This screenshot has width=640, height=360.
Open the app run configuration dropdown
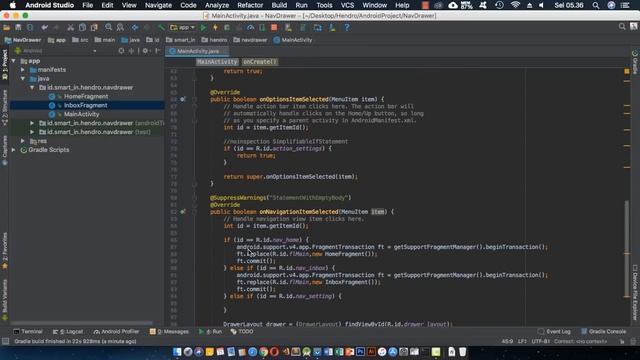(182, 27)
